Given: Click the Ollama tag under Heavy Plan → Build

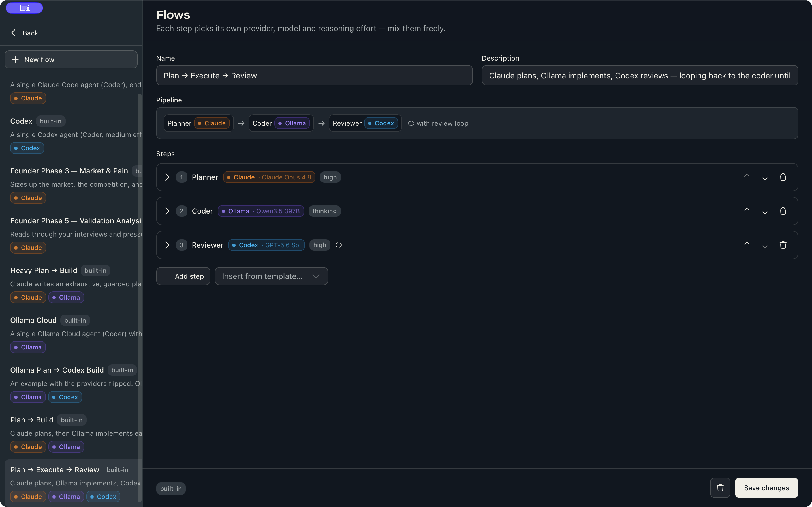Looking at the screenshot, I should tap(66, 297).
